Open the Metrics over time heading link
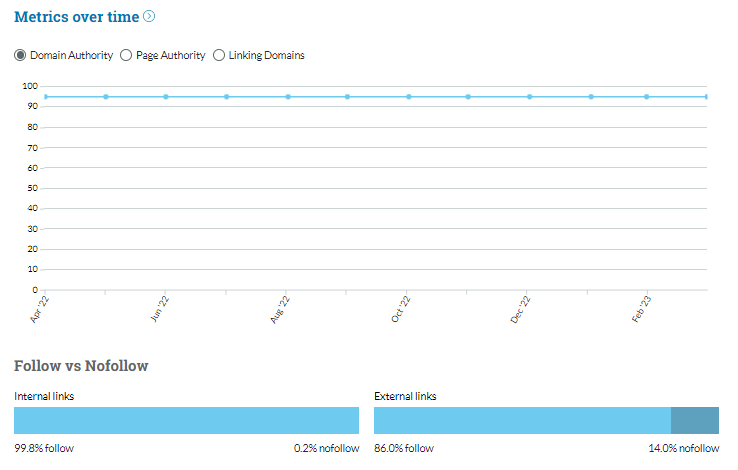This screenshot has width=738, height=470. click(x=77, y=17)
